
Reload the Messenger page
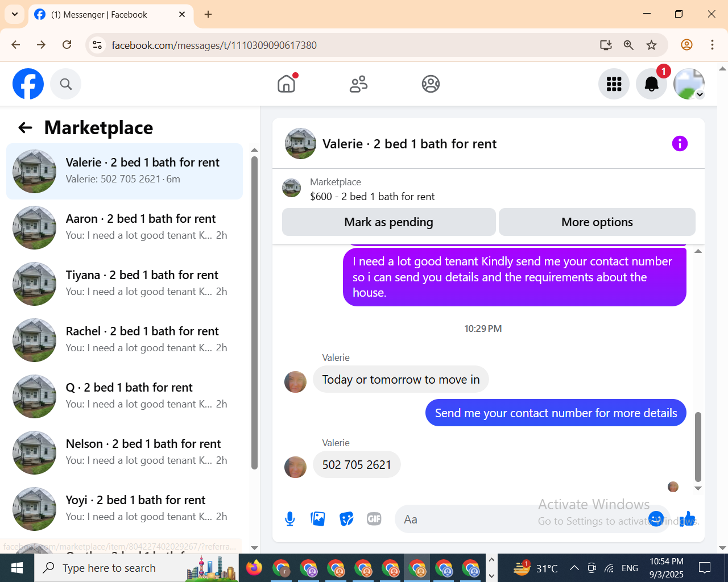point(67,45)
